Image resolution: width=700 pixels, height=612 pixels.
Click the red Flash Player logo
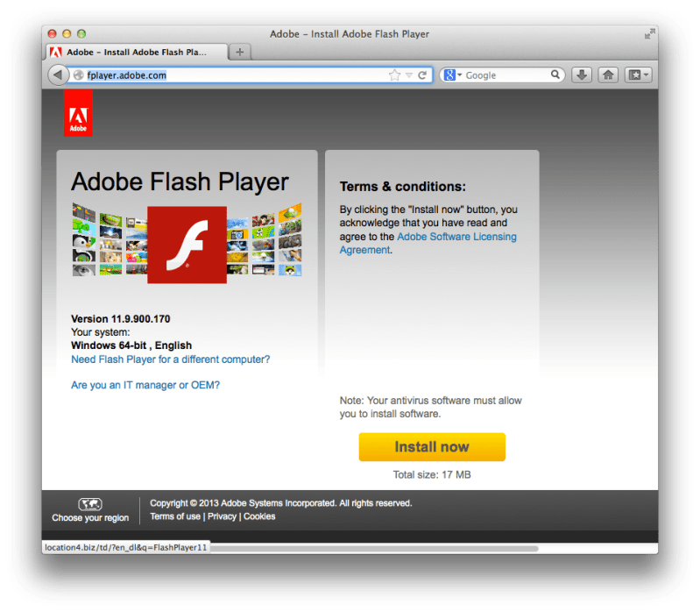pyautogui.click(x=187, y=245)
